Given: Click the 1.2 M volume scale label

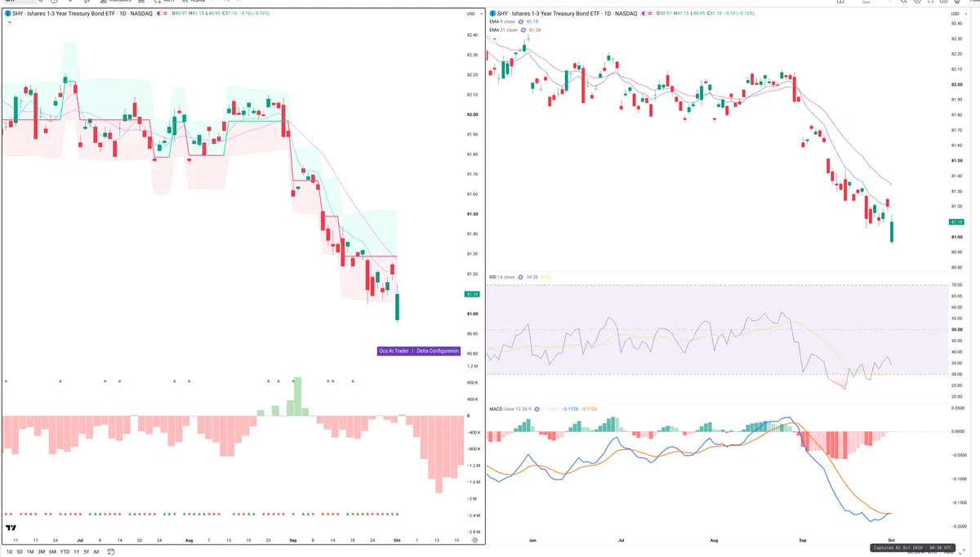Looking at the screenshot, I should 471,367.
